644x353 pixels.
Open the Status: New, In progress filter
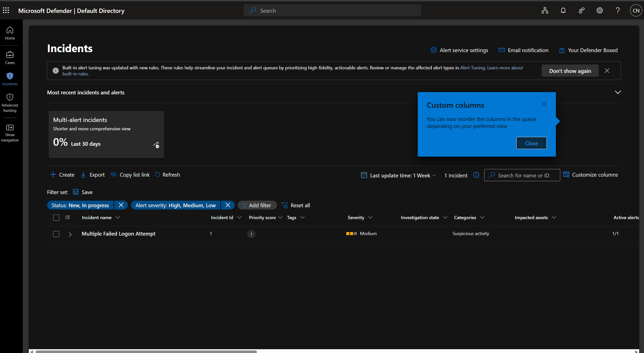pos(80,205)
